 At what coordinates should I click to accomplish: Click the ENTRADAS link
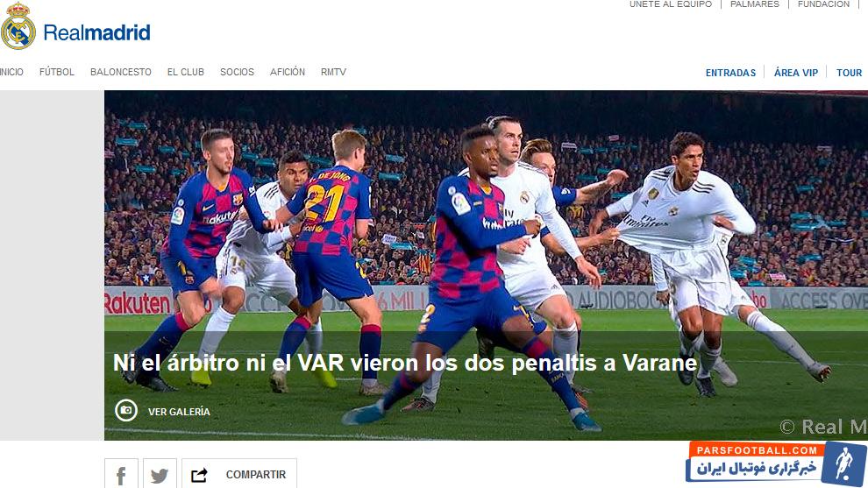point(730,73)
